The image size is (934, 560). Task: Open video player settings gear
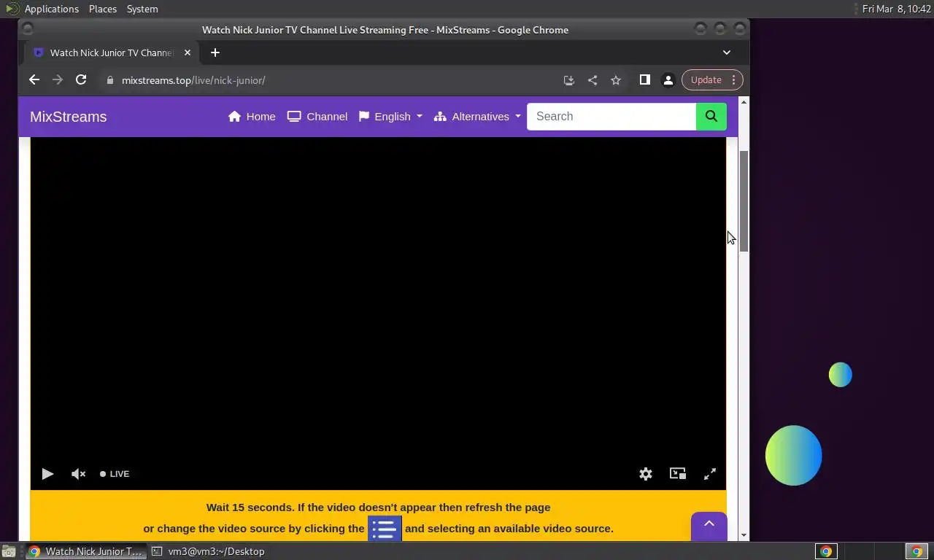(x=646, y=474)
